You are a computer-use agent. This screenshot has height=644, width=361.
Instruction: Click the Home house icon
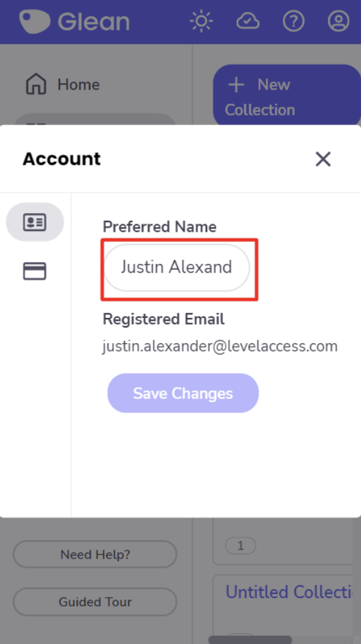[36, 84]
